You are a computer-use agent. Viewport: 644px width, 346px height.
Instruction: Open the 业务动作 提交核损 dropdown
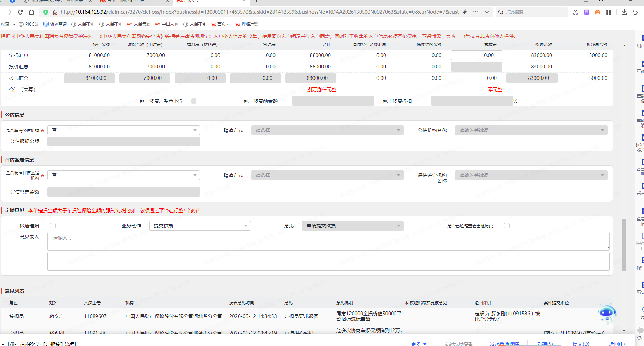point(200,226)
